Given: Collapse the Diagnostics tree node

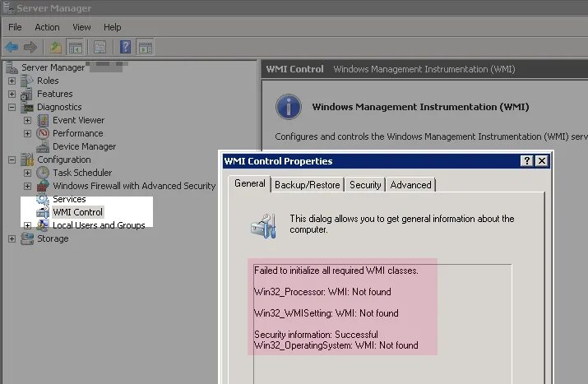Looking at the screenshot, I should click(12, 107).
